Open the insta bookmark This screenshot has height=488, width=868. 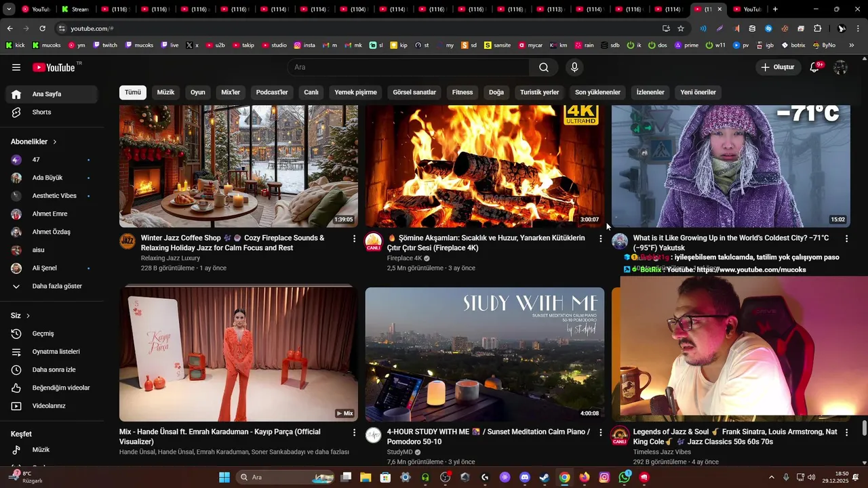(304, 45)
